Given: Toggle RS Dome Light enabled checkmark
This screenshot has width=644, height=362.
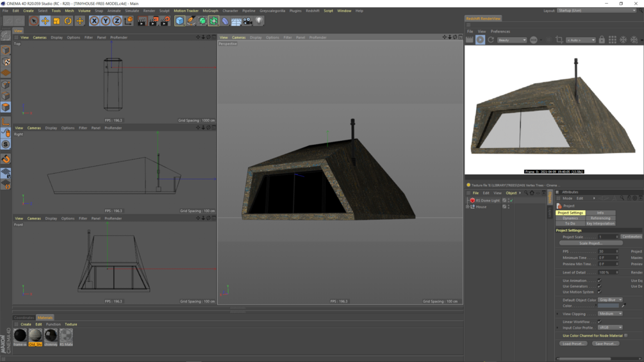Looking at the screenshot, I should pos(511,201).
